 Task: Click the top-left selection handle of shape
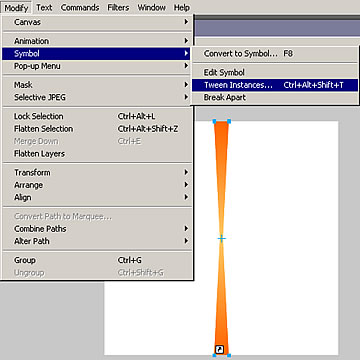[214, 121]
